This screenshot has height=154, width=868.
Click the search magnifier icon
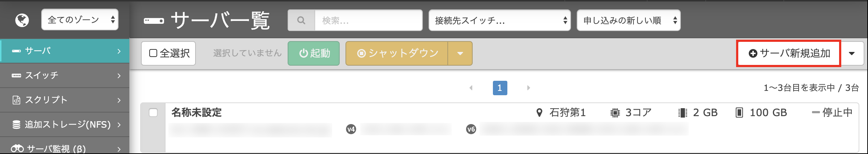[x=301, y=21]
